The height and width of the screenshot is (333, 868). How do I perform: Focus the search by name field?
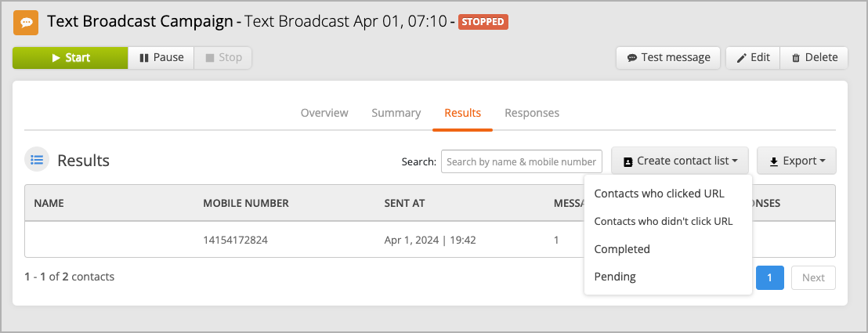tap(522, 161)
